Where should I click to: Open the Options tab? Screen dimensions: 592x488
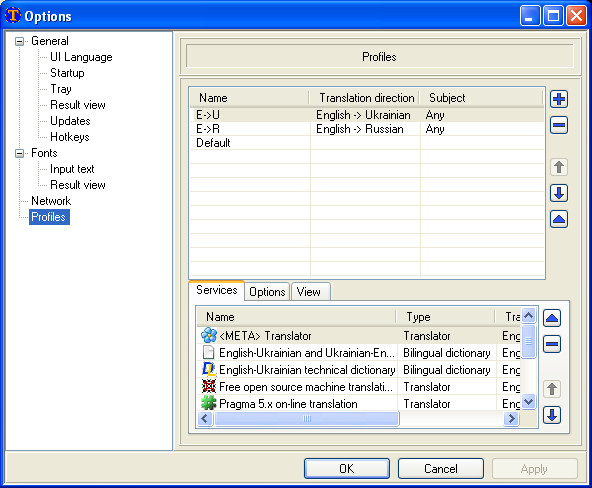coord(267,292)
